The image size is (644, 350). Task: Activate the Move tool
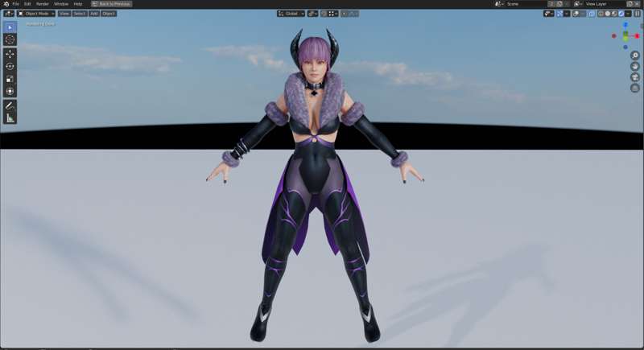pos(10,54)
